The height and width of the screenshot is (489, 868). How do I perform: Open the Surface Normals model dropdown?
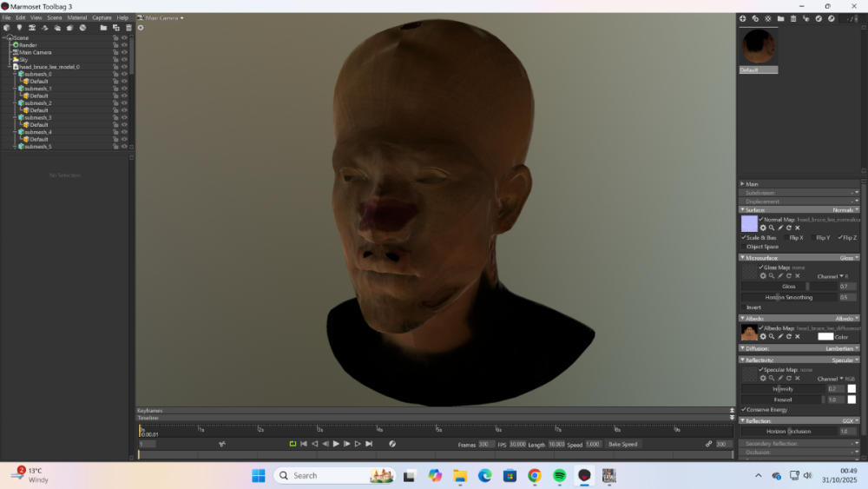coord(845,210)
